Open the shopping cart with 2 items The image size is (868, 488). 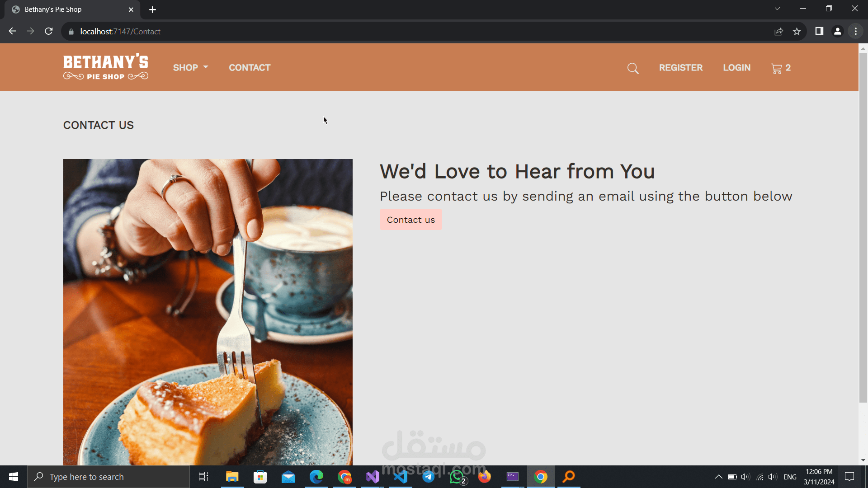pyautogui.click(x=781, y=68)
